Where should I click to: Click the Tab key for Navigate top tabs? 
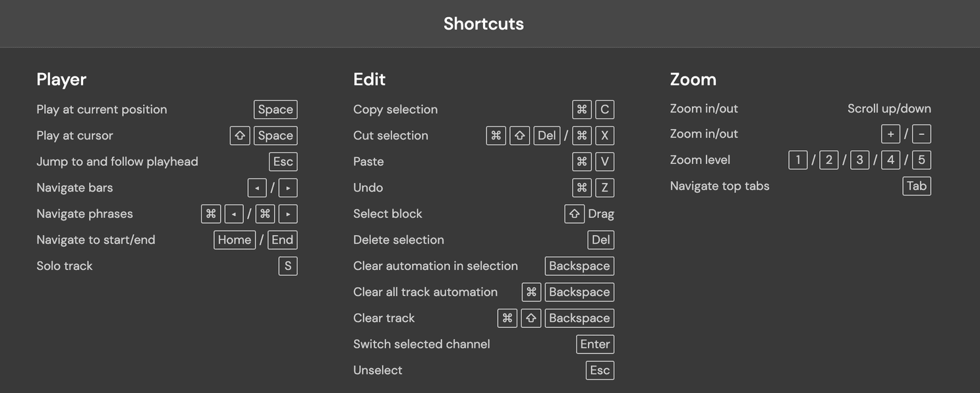[x=917, y=186]
